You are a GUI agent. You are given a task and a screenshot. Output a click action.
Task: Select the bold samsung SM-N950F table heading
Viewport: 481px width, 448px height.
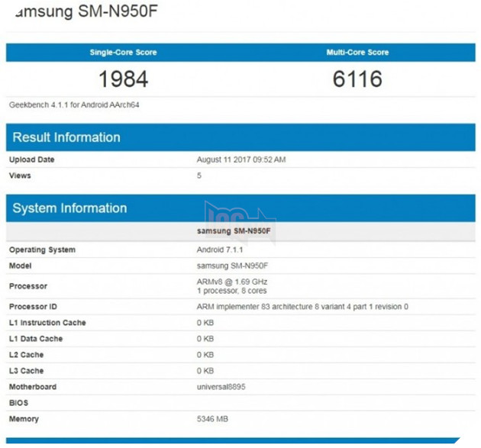click(x=234, y=231)
